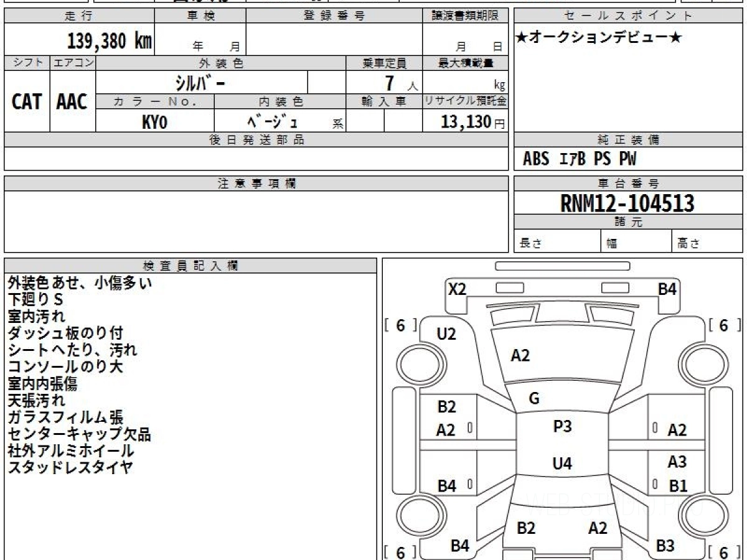Select the seating capacity 7 人
Image resolution: width=747 pixels, height=560 pixels.
[401, 83]
